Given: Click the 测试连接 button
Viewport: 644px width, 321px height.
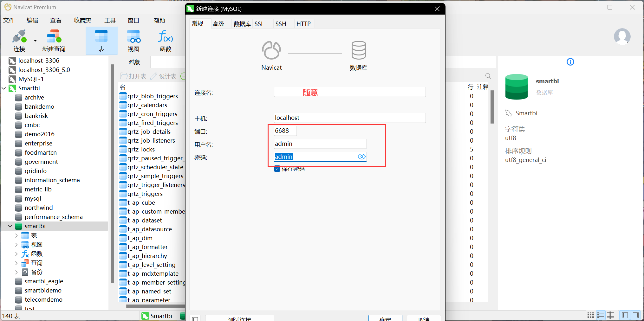Looking at the screenshot, I should (239, 318).
